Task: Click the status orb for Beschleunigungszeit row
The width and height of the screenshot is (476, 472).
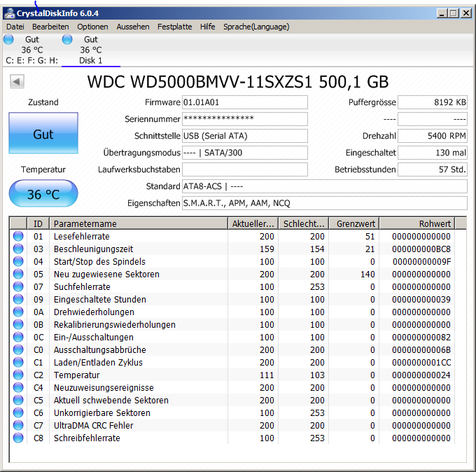Action: (18, 249)
